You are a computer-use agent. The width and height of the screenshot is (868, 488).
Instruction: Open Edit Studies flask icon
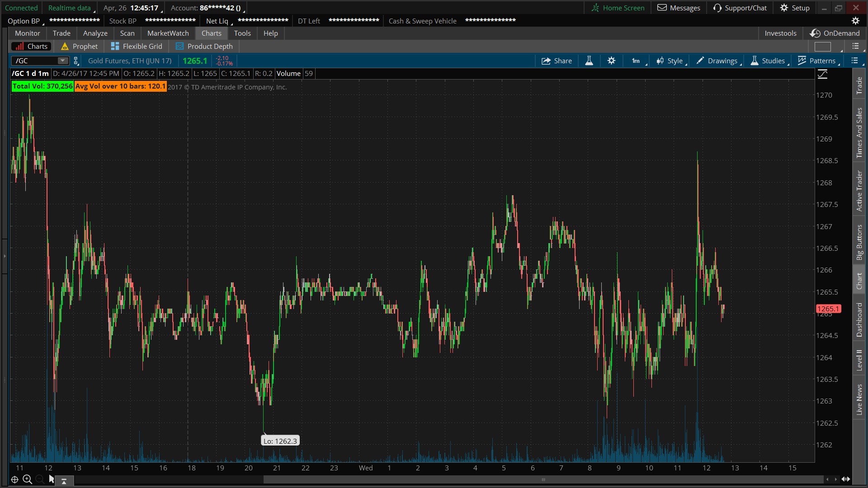pos(589,61)
